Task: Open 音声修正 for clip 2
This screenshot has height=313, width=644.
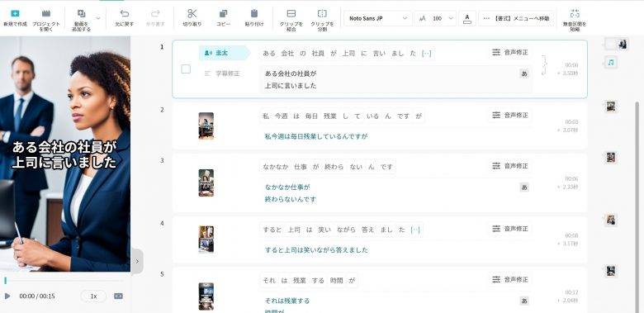Action: pyautogui.click(x=510, y=116)
